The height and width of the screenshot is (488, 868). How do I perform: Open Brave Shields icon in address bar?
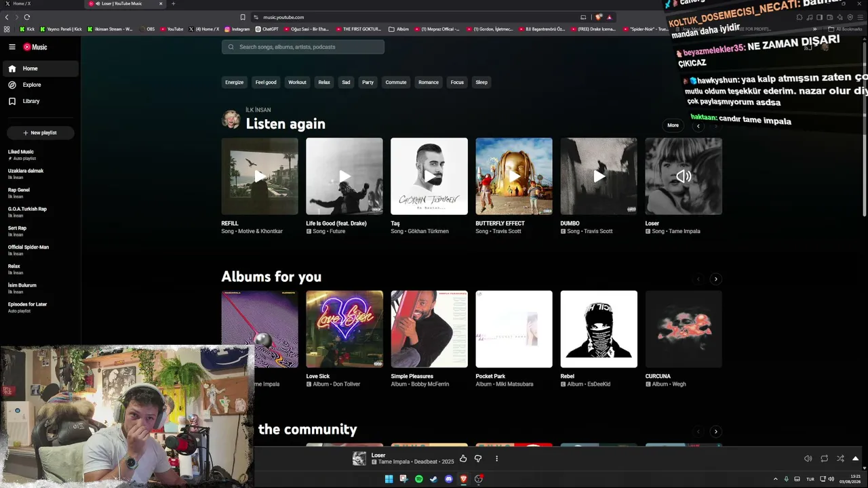(599, 17)
